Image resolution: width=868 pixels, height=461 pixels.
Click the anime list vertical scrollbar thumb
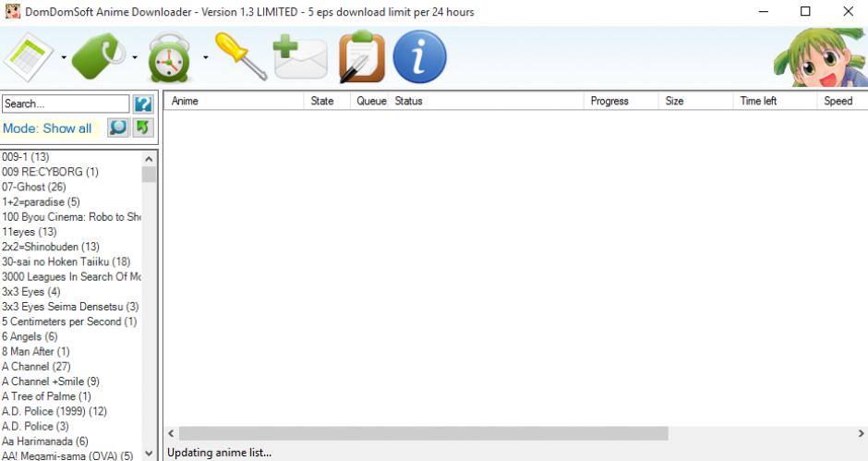point(149,175)
